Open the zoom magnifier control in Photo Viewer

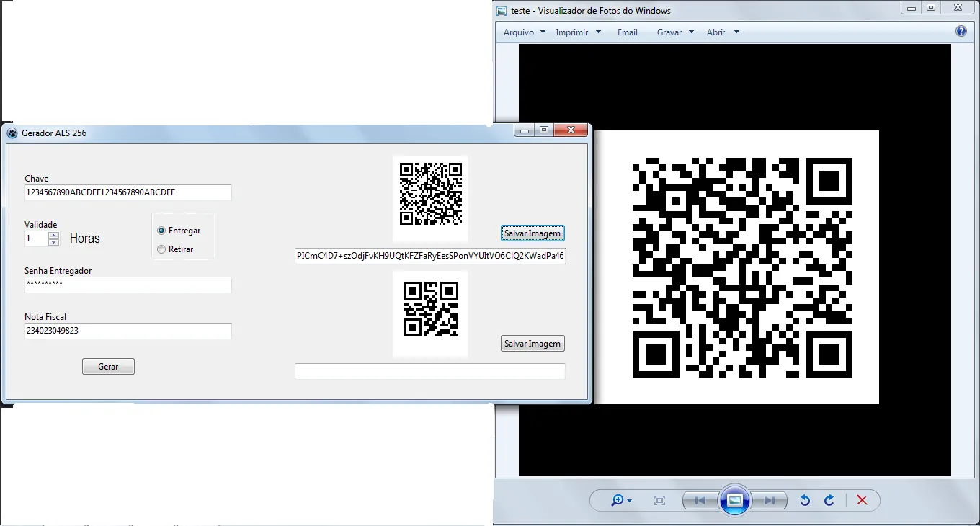621,501
